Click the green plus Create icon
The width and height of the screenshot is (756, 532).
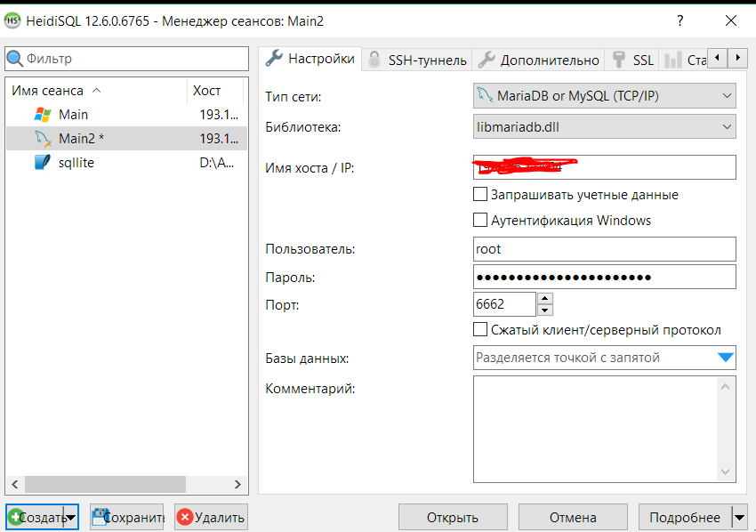click(15, 517)
